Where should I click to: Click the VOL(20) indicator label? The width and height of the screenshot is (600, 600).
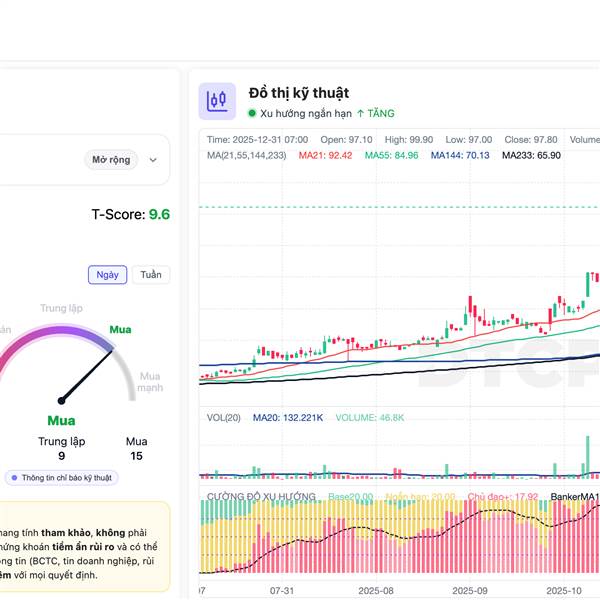click(223, 417)
